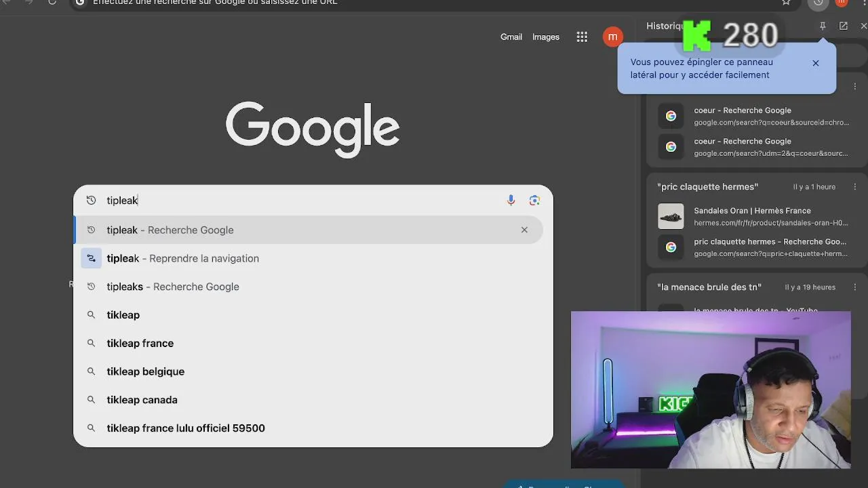This screenshot has height=488, width=868.
Task: Pick the 'tikleap' search suggestion
Action: pos(309,315)
